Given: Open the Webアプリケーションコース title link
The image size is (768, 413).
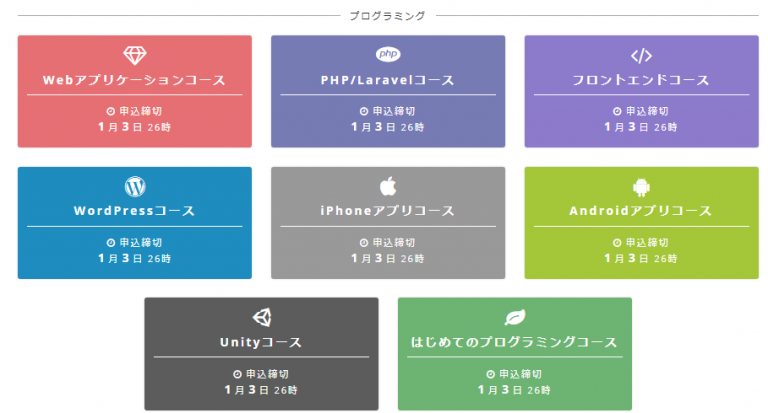Looking at the screenshot, I should (x=134, y=80).
